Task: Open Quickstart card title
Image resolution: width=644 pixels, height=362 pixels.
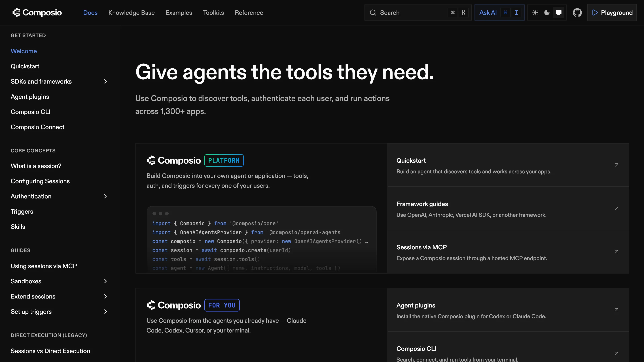Action: click(x=411, y=160)
